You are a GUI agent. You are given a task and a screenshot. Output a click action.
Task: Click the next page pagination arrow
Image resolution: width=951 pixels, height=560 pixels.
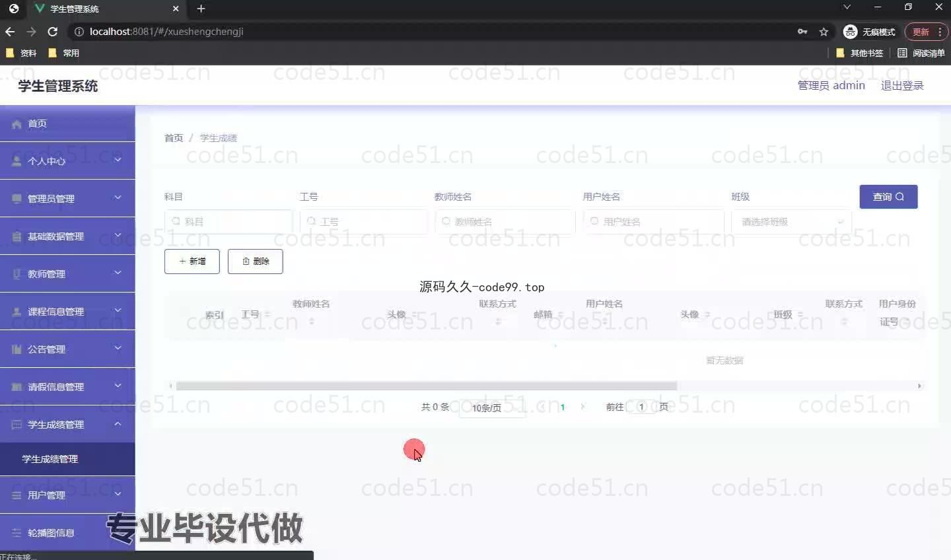click(582, 407)
